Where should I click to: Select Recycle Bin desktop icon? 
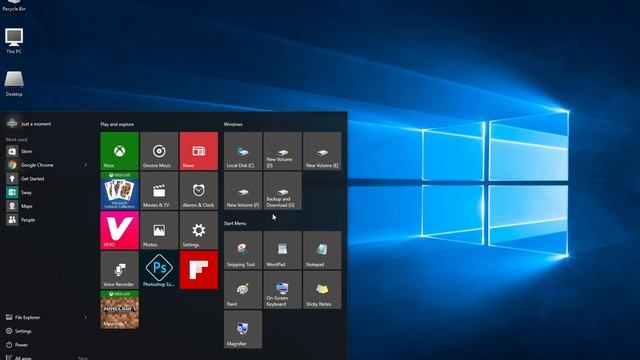[14, 6]
